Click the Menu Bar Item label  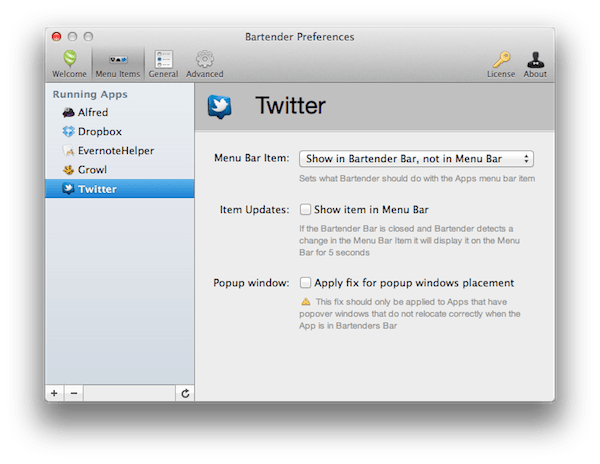(x=251, y=158)
